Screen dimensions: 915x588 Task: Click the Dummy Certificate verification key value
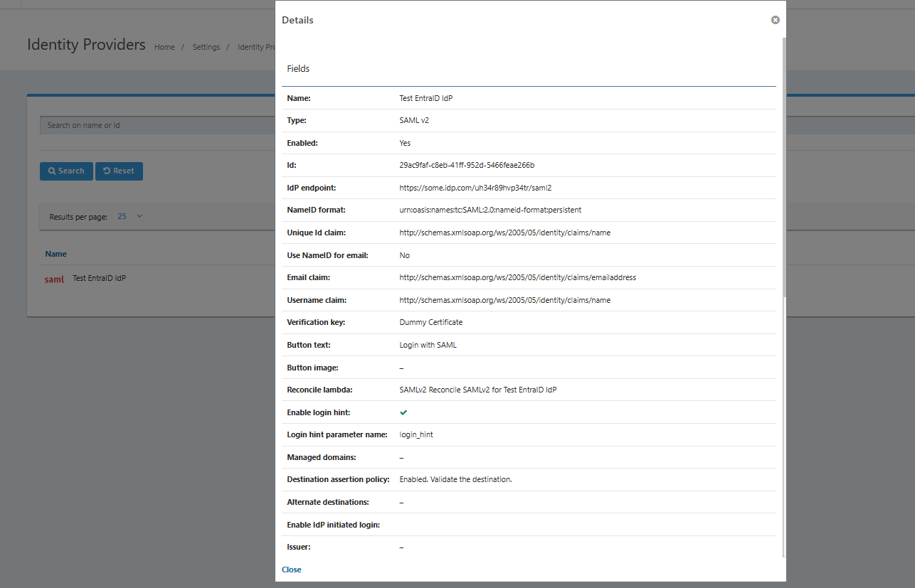click(430, 322)
